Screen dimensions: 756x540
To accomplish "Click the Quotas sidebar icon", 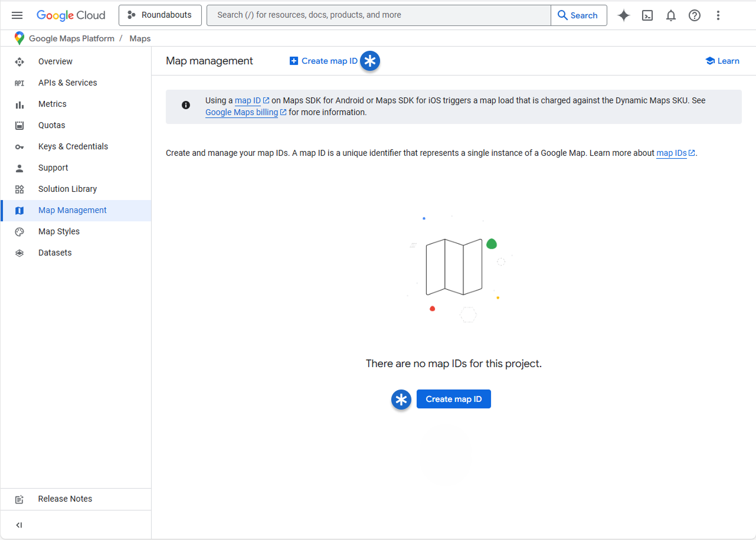I will coord(19,125).
